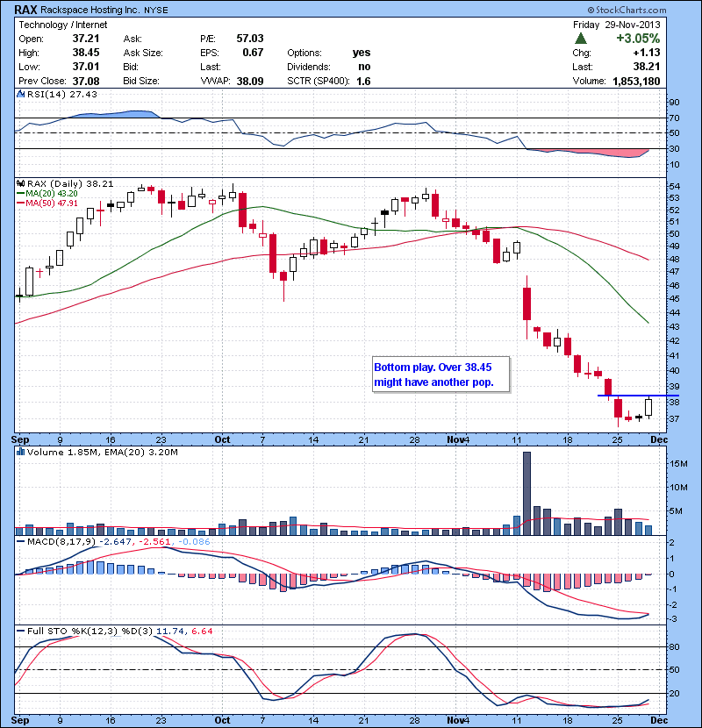Click the RSI(14) 27.43 panel label

pos(62,94)
